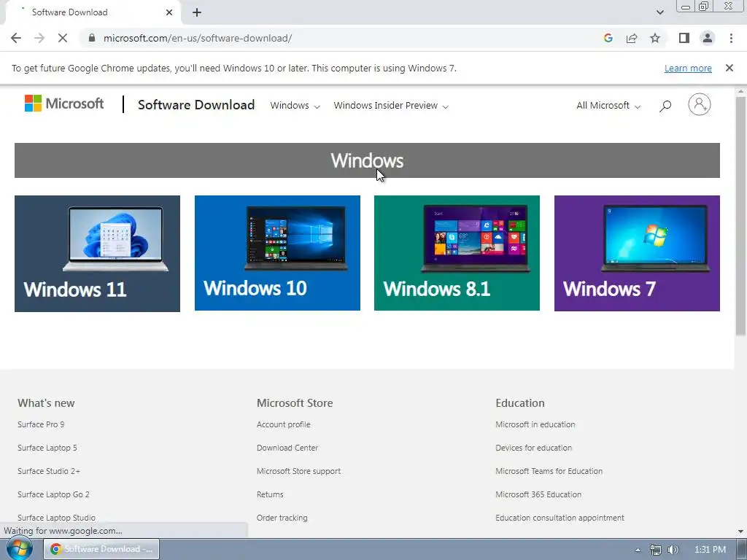Open Education consultation appointment link
The width and height of the screenshot is (747, 560).
[x=560, y=518]
